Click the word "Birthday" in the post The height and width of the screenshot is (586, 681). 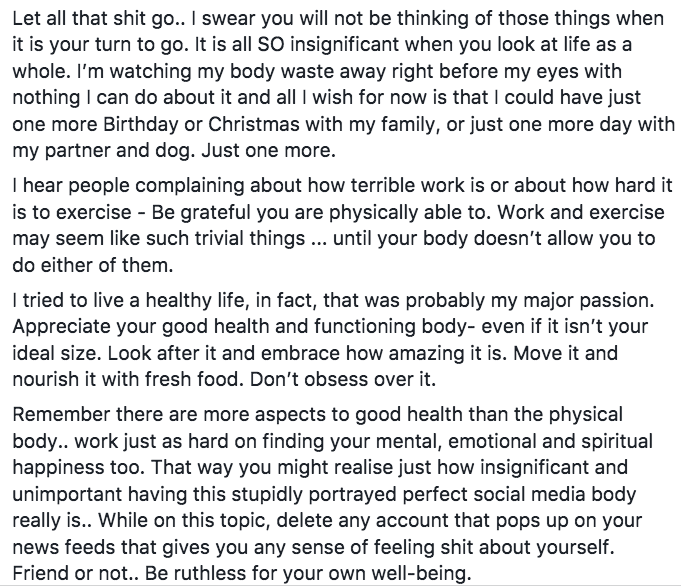tap(141, 125)
